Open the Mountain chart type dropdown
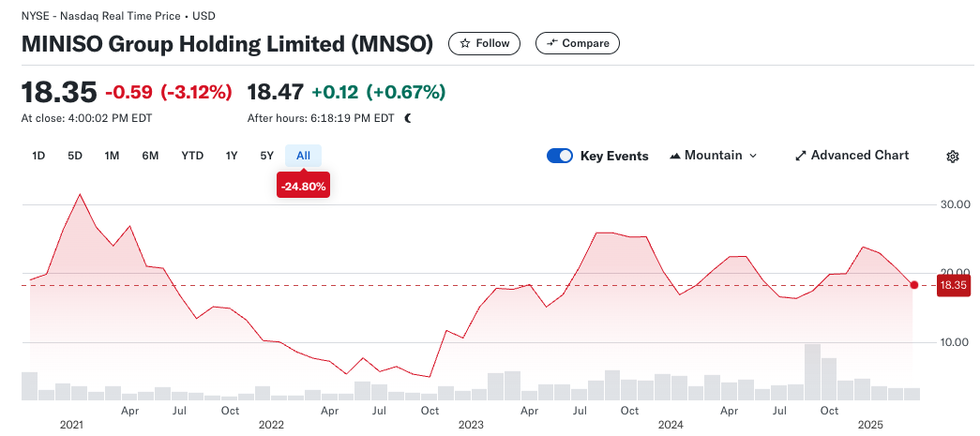Viewport: 980px width, 436px height. coord(713,156)
